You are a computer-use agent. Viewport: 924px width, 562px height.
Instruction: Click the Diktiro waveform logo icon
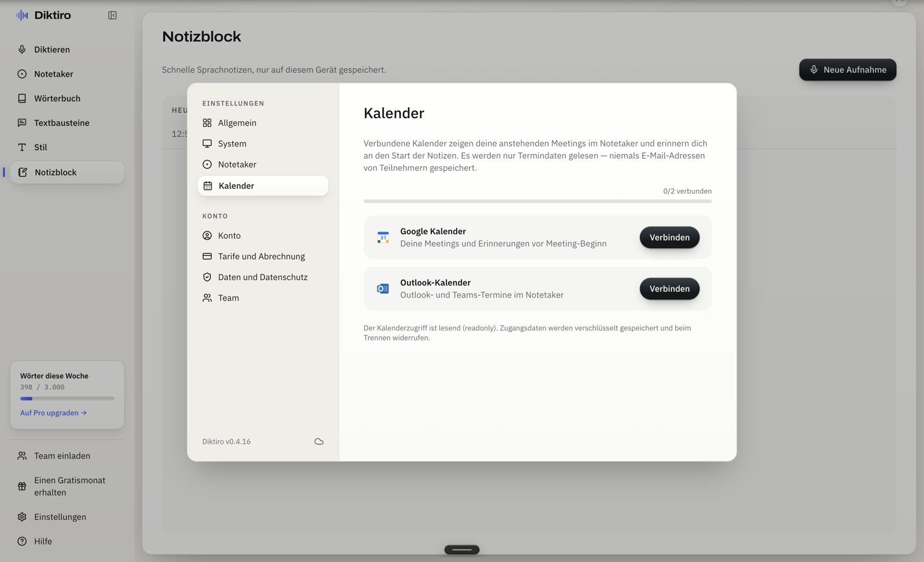pos(22,15)
